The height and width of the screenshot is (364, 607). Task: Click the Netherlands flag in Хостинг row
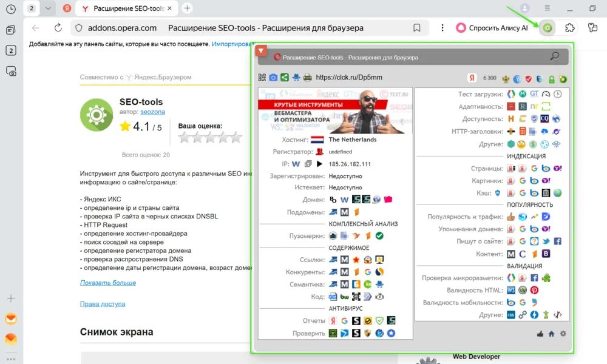click(x=317, y=140)
